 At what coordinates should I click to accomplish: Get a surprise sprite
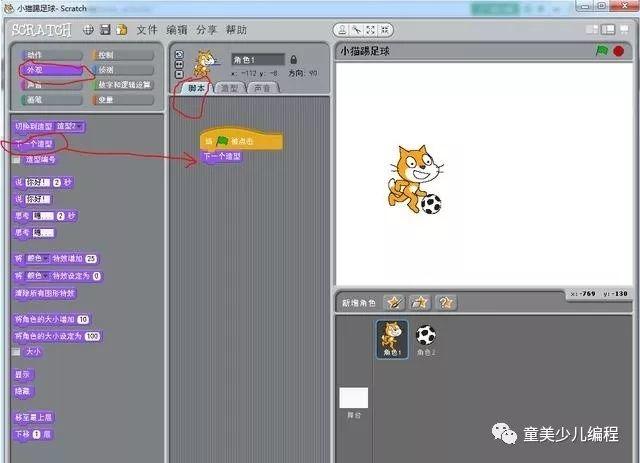coord(446,303)
